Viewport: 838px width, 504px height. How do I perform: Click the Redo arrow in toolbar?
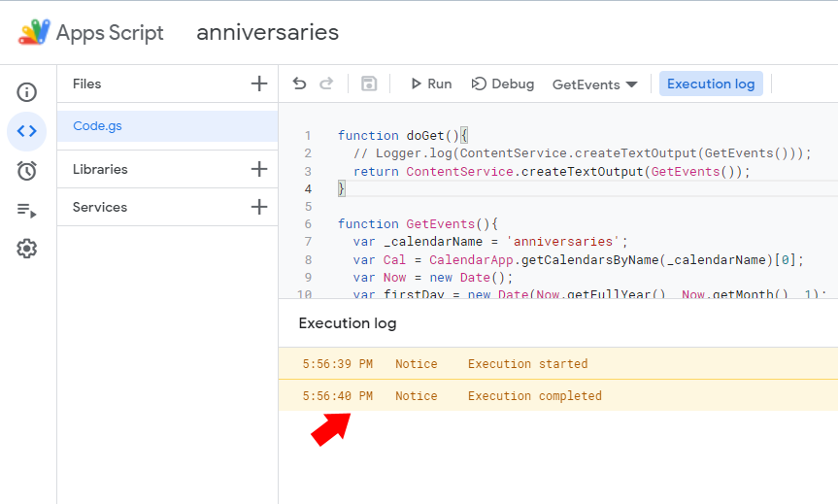click(326, 84)
